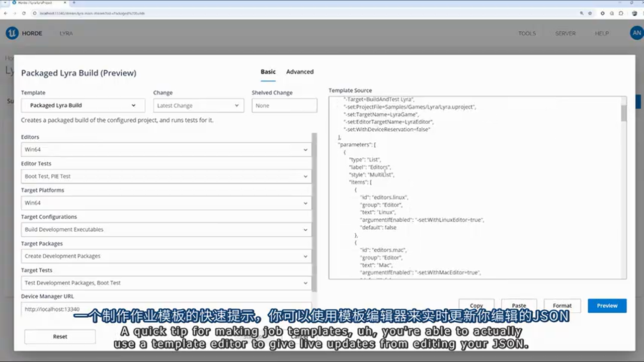
Task: Open the Target Configurations dropdown
Action: pos(166,230)
